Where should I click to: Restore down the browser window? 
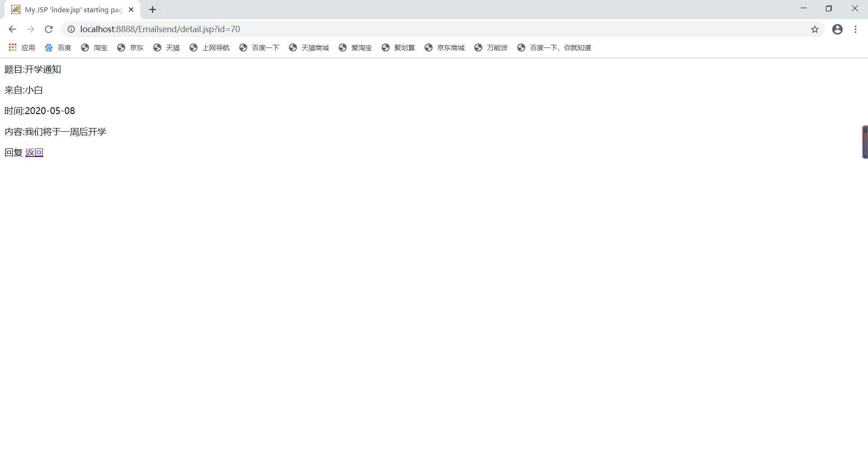[x=829, y=9]
